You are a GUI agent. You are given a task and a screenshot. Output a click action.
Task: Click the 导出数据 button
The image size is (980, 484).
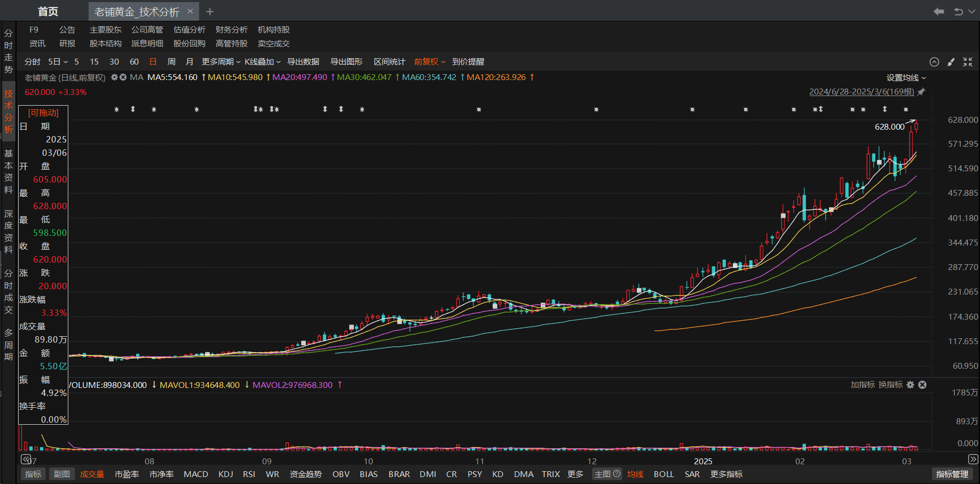pyautogui.click(x=303, y=61)
